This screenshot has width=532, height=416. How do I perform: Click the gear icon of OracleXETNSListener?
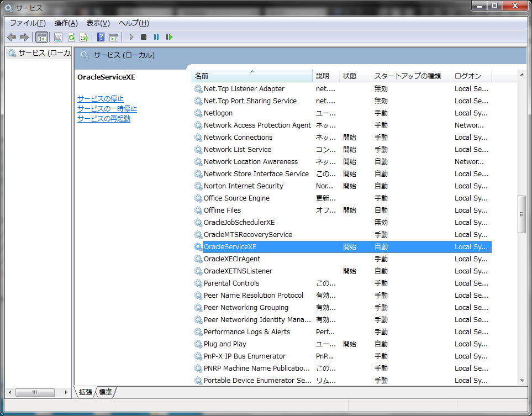click(x=198, y=271)
